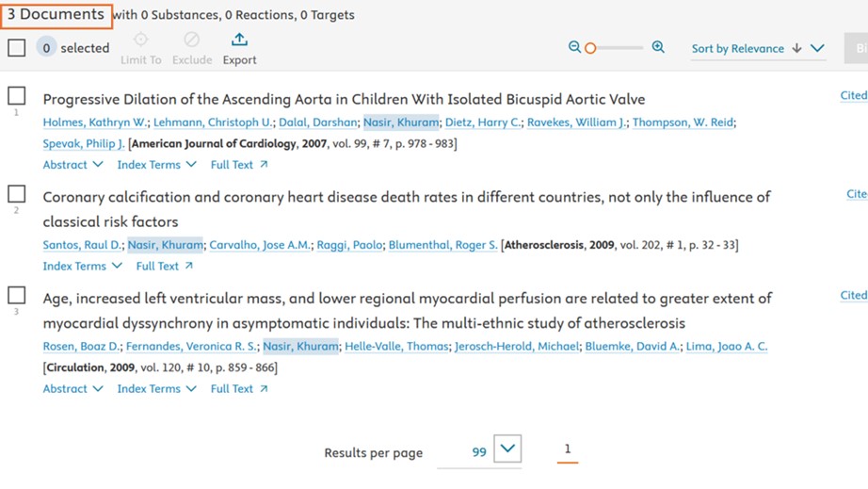
Task: Expand Abstract for Progressive Dilation article
Action: (x=72, y=165)
